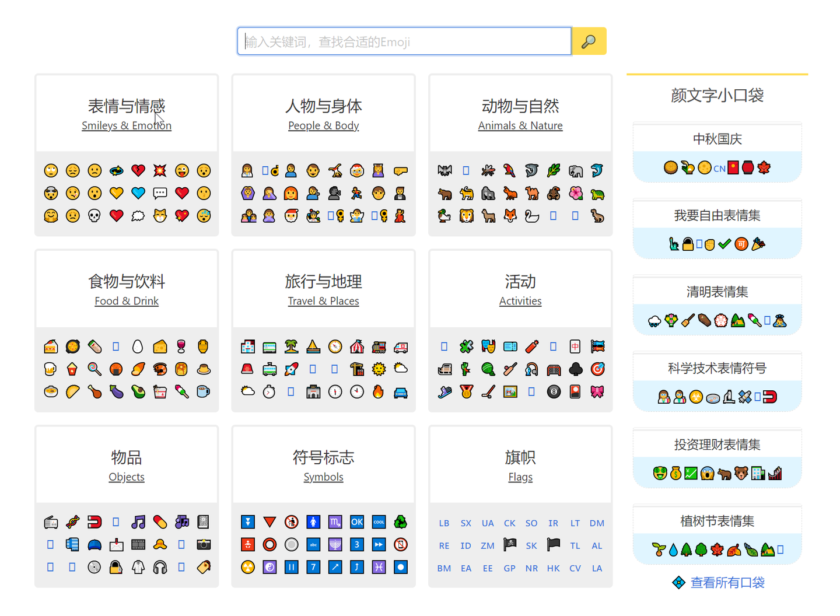Screen dimensions: 840x616
Task: Click the Santa Claus emoji under People & Body
Action: 291,216
